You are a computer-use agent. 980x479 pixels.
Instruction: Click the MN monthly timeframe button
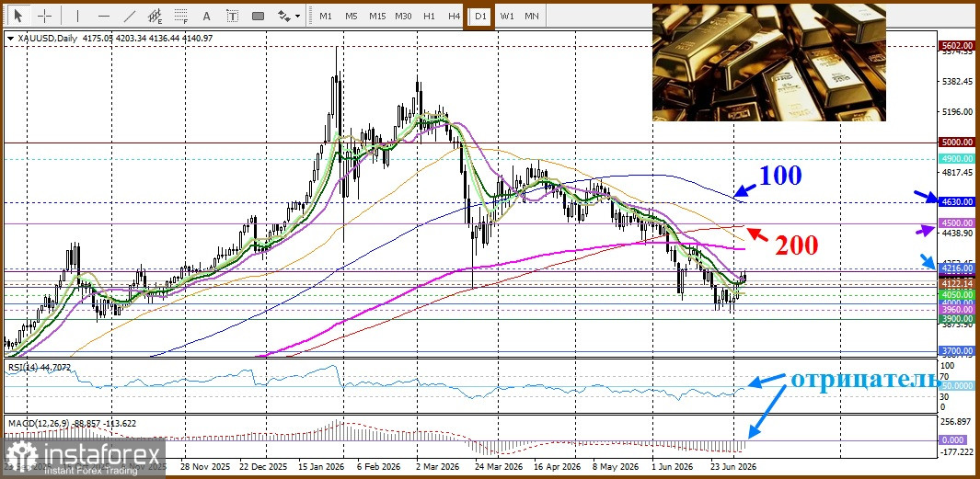[x=532, y=16]
